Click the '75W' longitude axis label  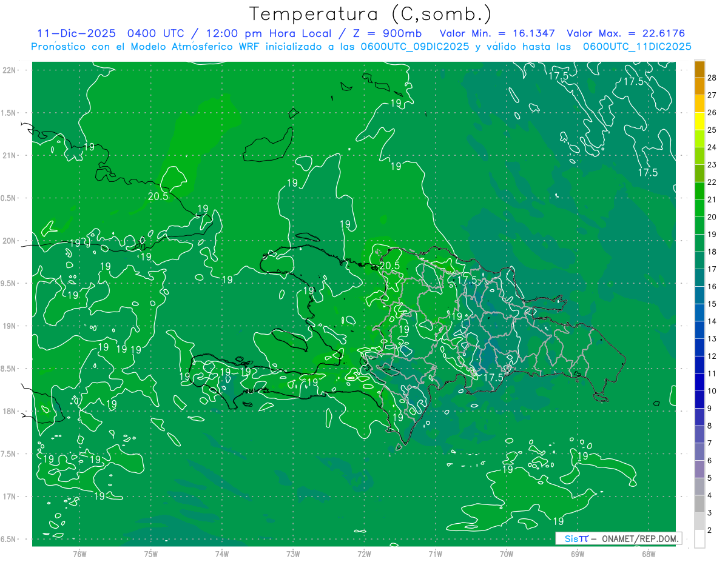point(151,554)
